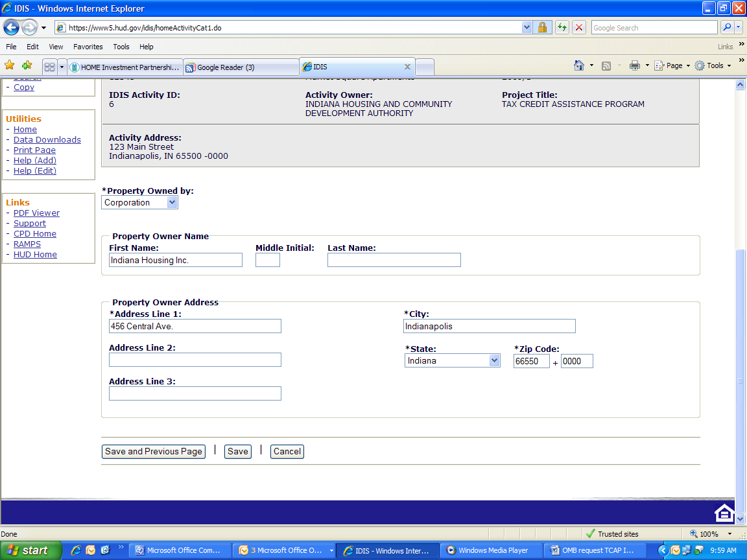Refresh the page with green arrows icon
Screen dimensions: 747x560
[562, 28]
